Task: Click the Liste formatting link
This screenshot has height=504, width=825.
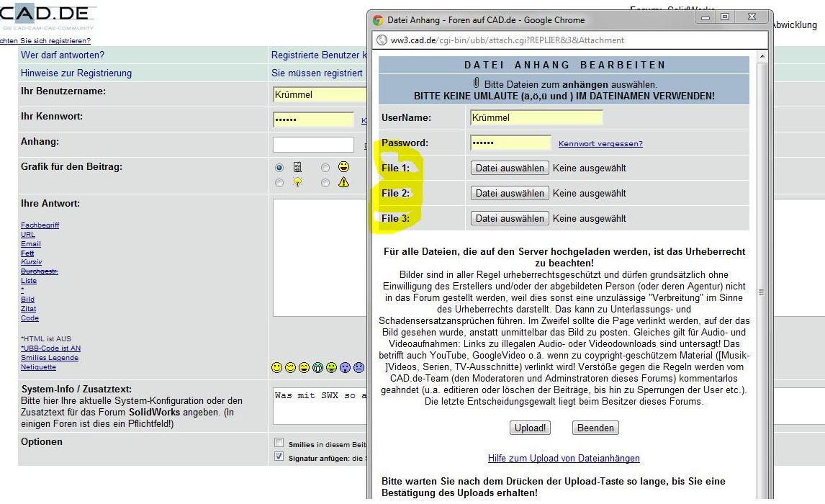Action: [29, 281]
